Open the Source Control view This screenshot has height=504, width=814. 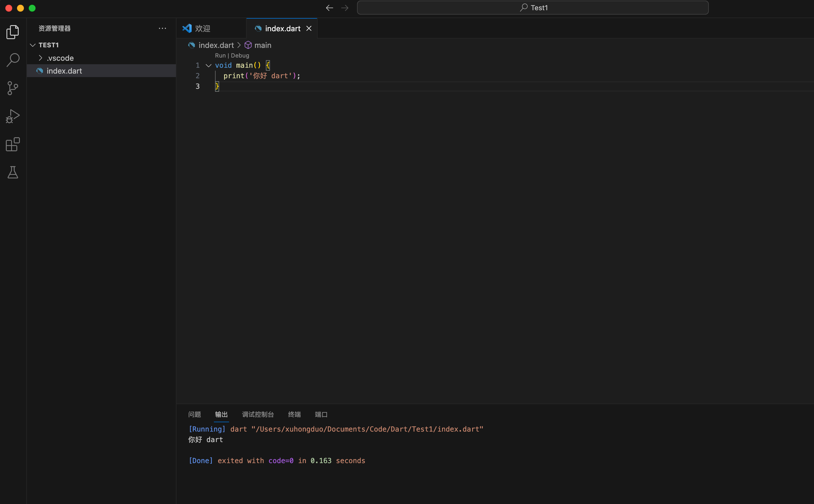click(x=13, y=88)
